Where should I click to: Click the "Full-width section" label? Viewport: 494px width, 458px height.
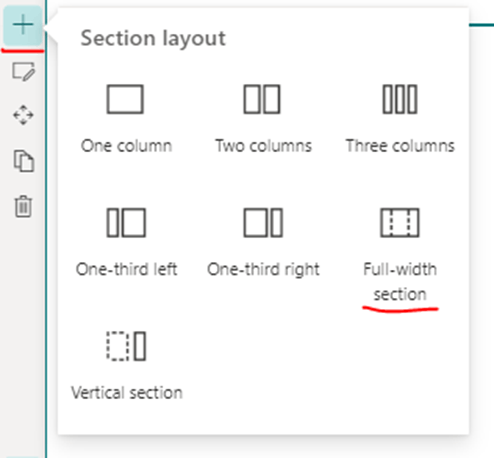[x=400, y=282]
